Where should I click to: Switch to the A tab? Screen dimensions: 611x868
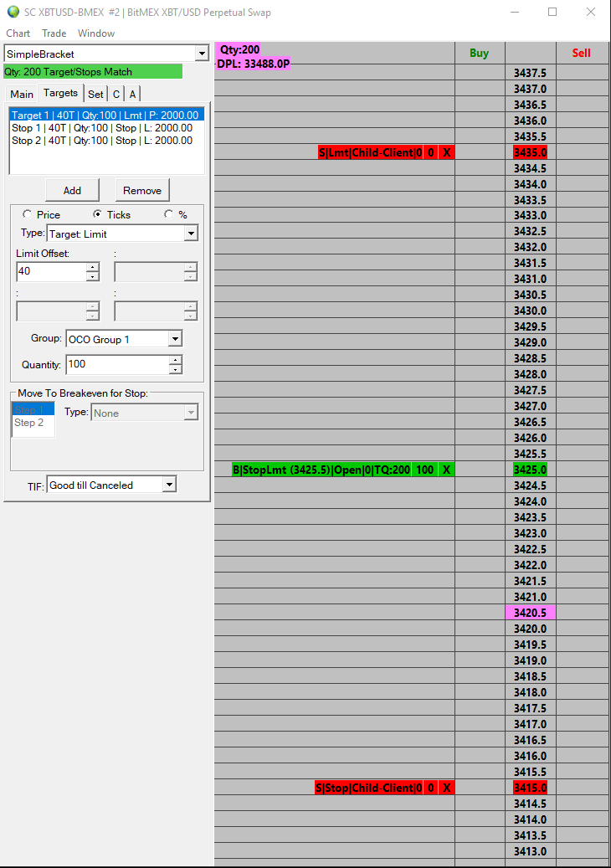[x=133, y=94]
